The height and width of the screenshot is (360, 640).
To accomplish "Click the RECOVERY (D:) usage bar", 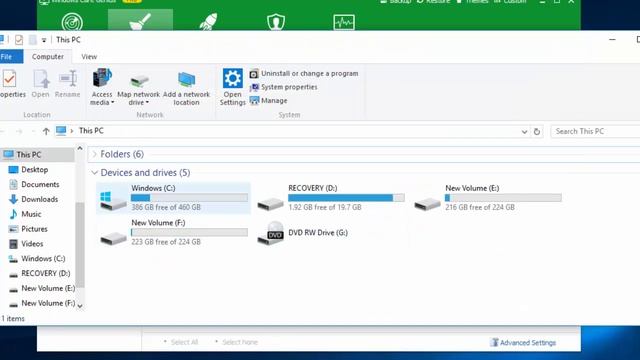I will (346, 198).
